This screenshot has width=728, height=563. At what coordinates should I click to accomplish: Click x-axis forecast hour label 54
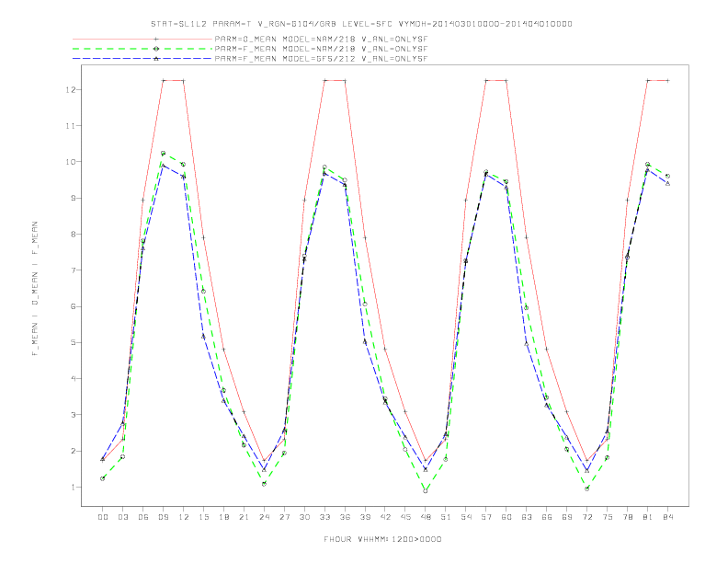[466, 517]
